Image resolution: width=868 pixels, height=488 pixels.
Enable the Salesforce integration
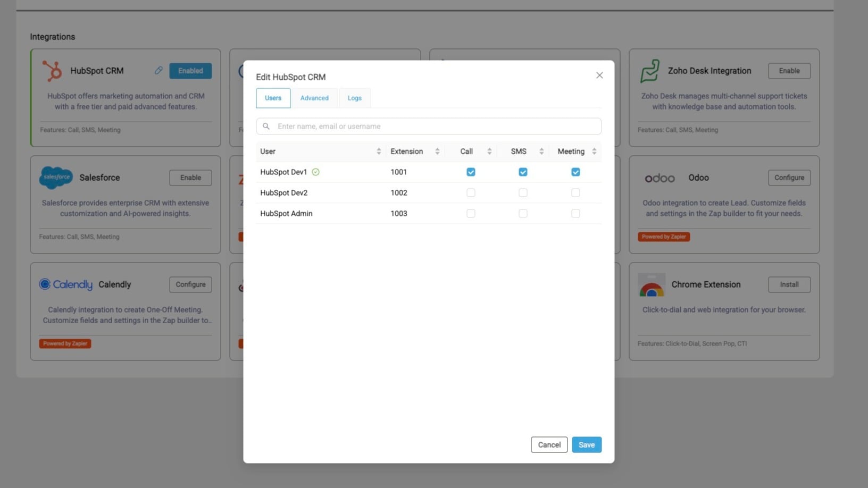click(x=190, y=178)
